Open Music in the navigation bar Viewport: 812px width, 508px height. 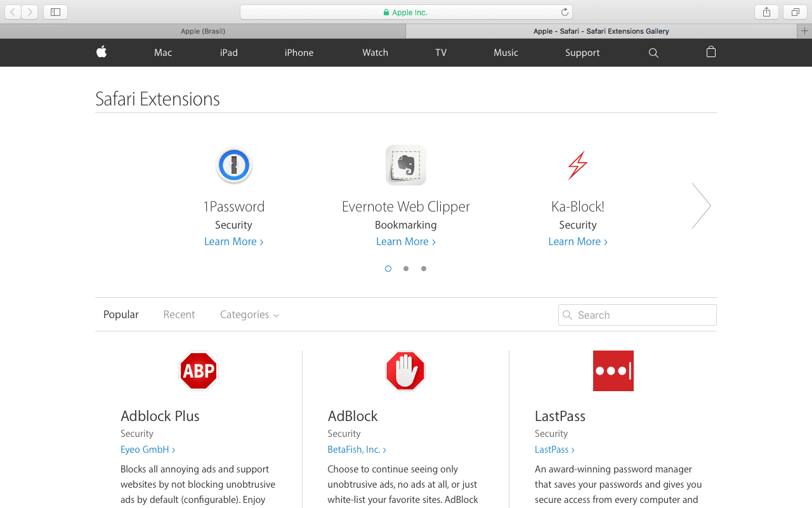(x=506, y=53)
